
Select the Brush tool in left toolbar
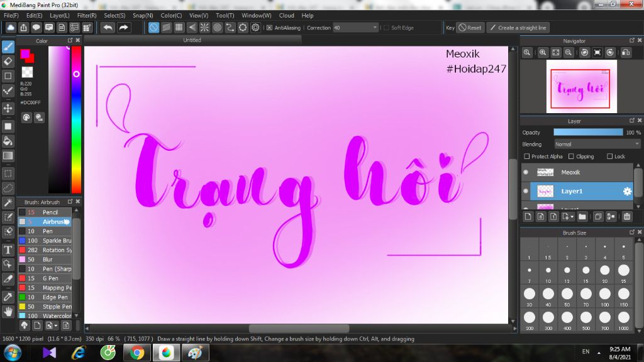point(8,47)
